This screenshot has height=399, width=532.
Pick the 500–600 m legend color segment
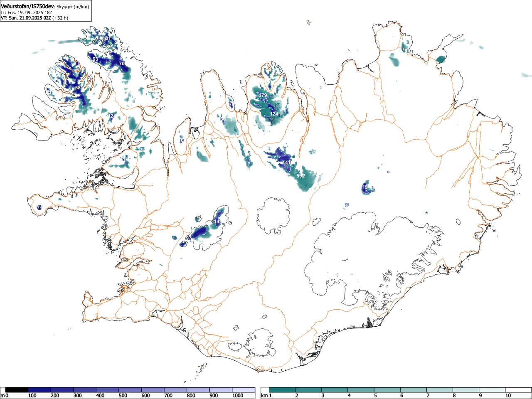130,390
